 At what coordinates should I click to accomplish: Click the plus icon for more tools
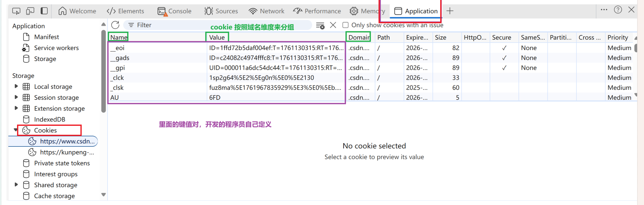[450, 11]
